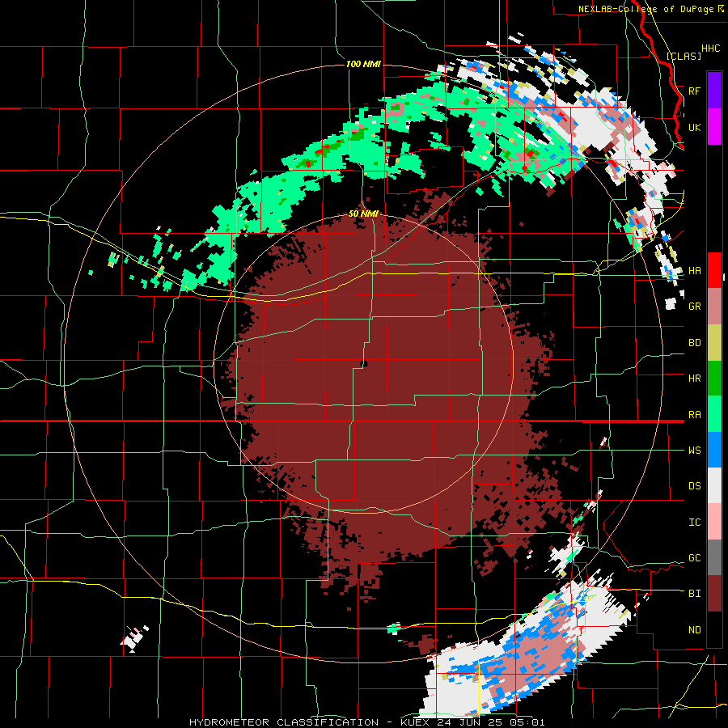Viewport: 728px width, 728px height.
Task: Click the [CLAS] unit label
Action: coord(684,56)
